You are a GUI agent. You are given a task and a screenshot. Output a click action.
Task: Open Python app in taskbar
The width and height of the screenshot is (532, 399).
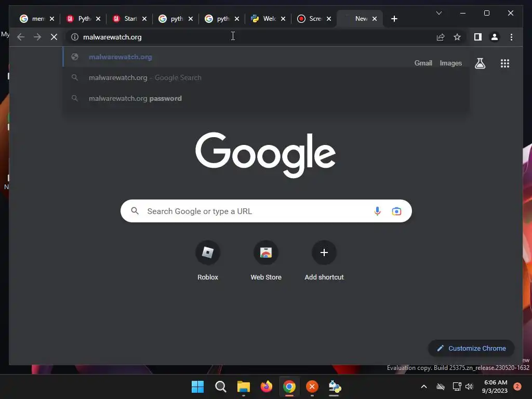pos(335,387)
